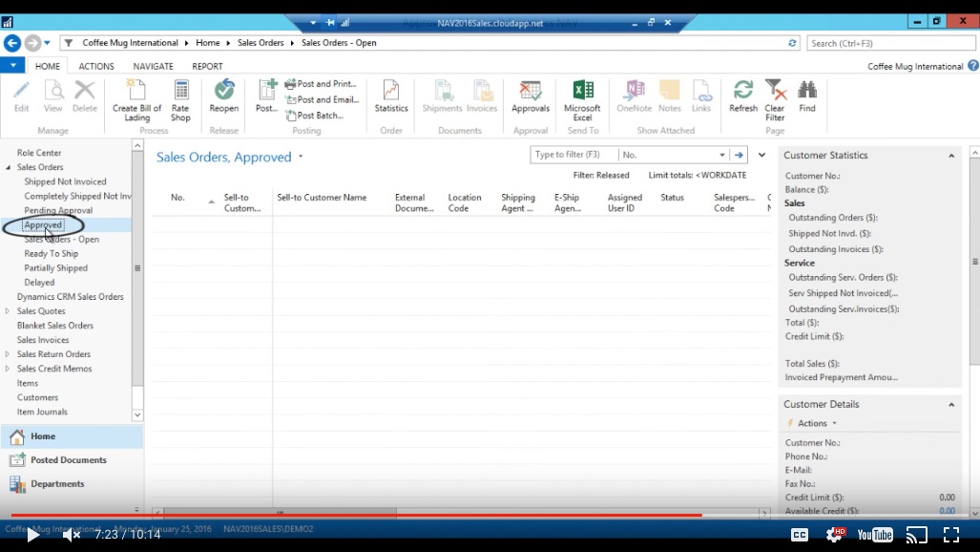This screenshot has height=552, width=980.
Task: Switch to the REPORT ribbon tab
Action: (x=207, y=66)
